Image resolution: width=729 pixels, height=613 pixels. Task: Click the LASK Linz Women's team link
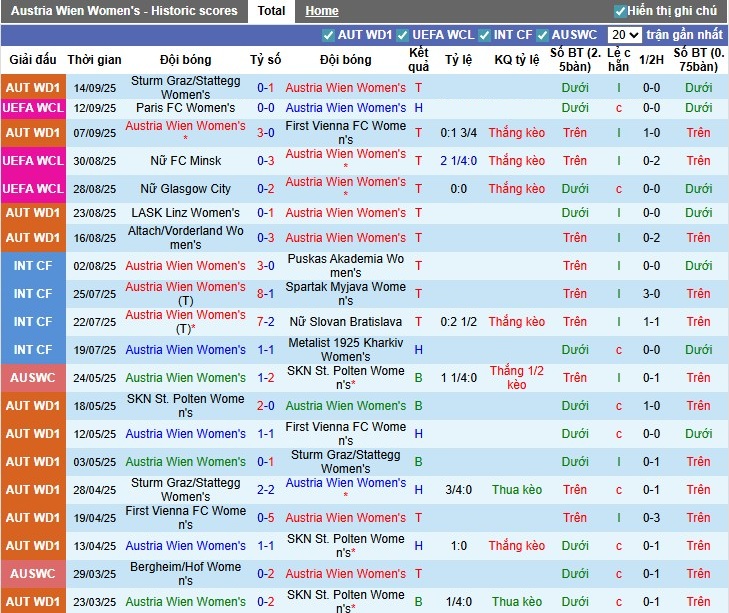[x=185, y=213]
